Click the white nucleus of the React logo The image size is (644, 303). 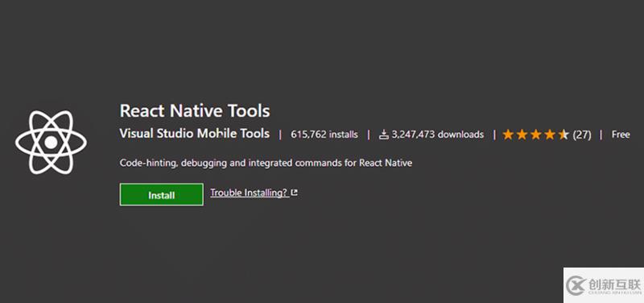click(x=51, y=143)
